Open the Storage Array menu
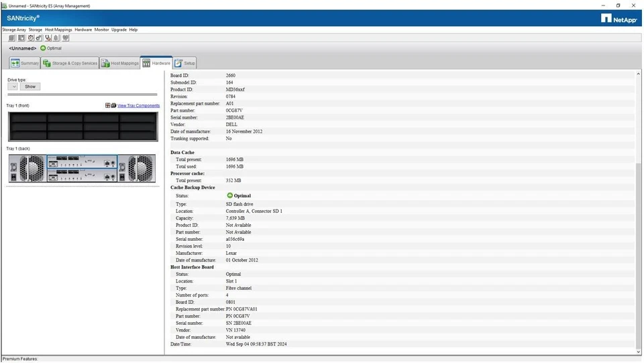 coord(14,30)
